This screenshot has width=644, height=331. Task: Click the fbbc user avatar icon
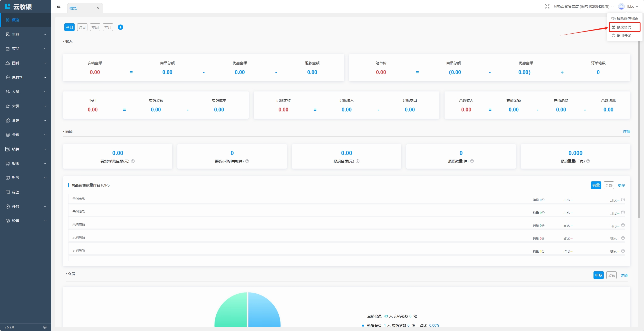pyautogui.click(x=621, y=6)
